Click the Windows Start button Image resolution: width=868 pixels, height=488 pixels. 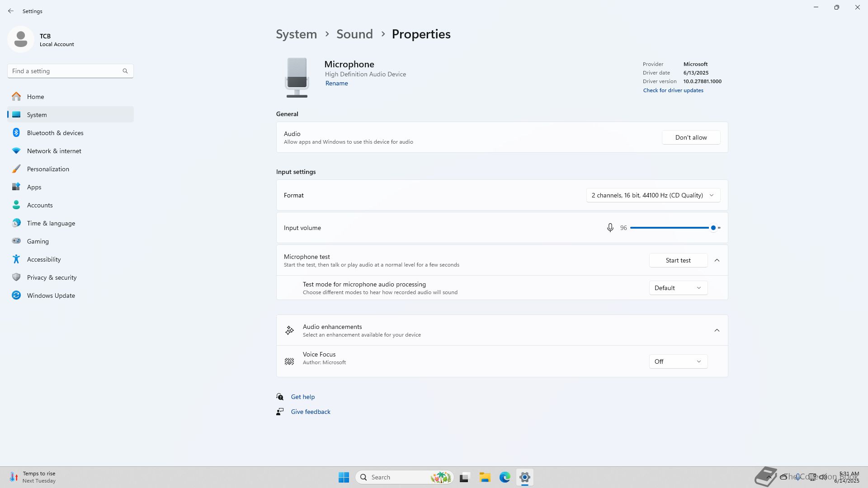coord(344,477)
